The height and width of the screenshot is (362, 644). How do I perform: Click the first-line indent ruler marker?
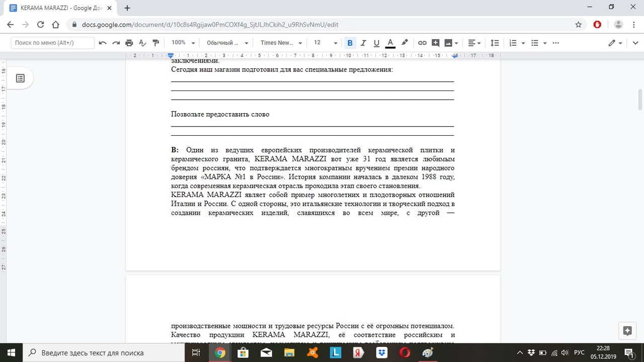tap(171, 53)
